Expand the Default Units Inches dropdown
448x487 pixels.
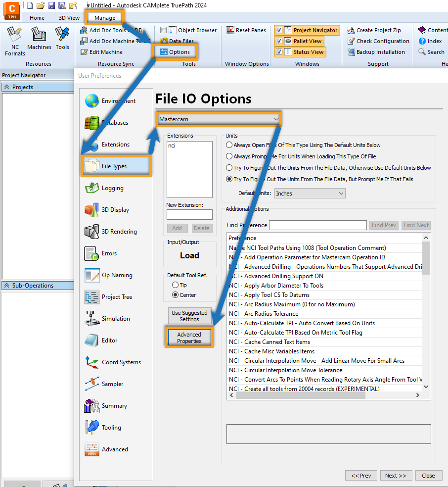tap(310, 193)
